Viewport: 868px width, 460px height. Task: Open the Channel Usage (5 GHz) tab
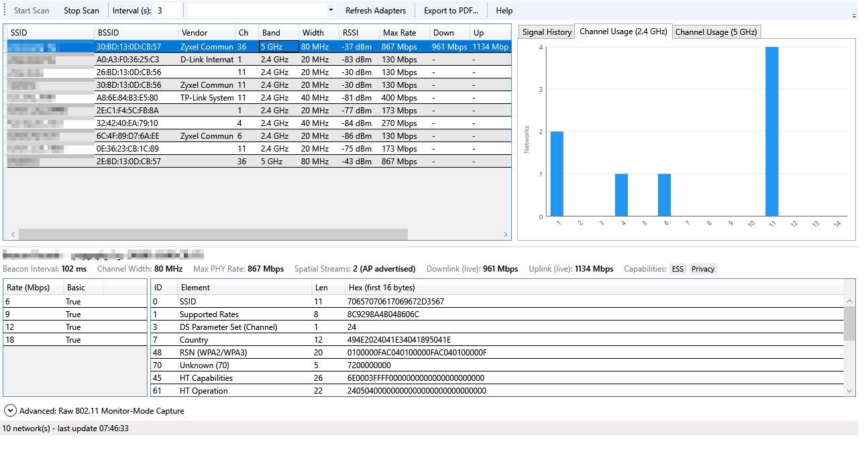coord(716,32)
